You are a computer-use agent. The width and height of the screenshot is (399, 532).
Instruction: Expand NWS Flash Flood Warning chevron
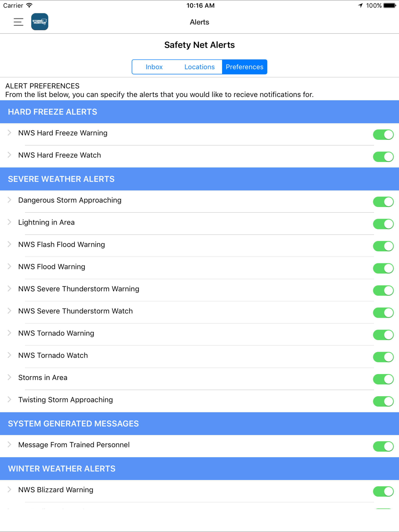[x=9, y=244]
